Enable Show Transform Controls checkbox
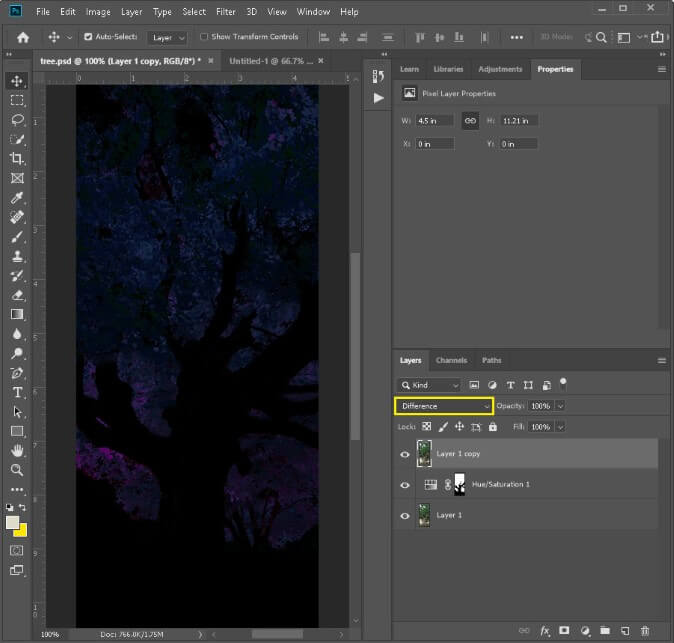Screen dimensions: 674x643 tap(205, 37)
